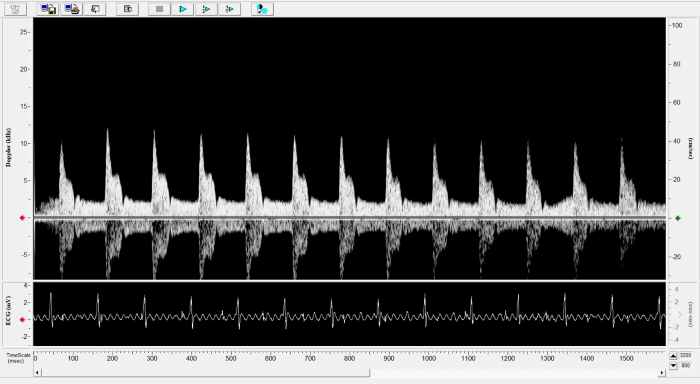Image resolution: width=700 pixels, height=384 pixels.
Task: Click the red ECG zero-level marker
Action: click(22, 320)
